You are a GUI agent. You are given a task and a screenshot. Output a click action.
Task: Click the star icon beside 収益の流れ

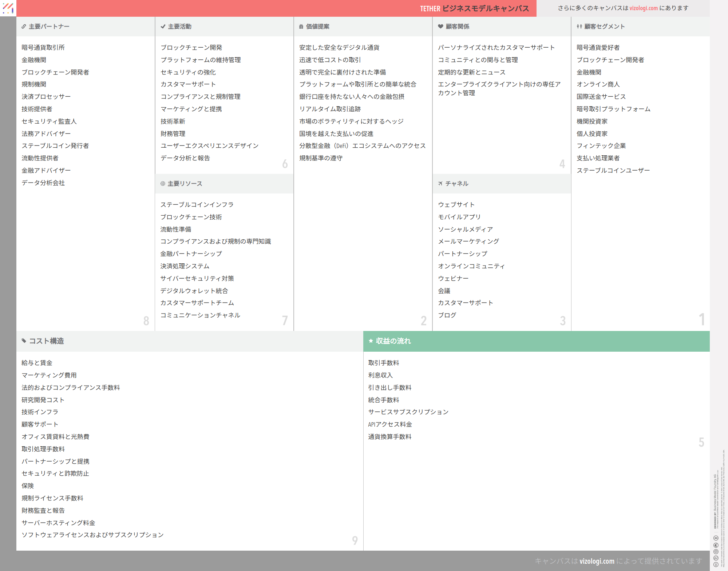(371, 341)
